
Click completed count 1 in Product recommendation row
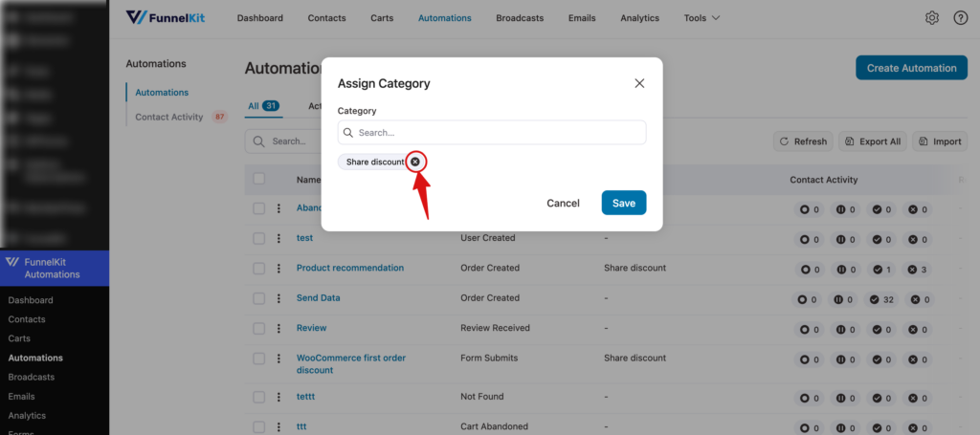point(881,270)
